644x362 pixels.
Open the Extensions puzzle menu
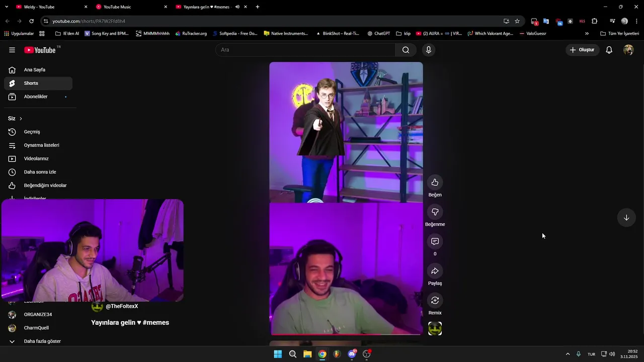coord(595,21)
